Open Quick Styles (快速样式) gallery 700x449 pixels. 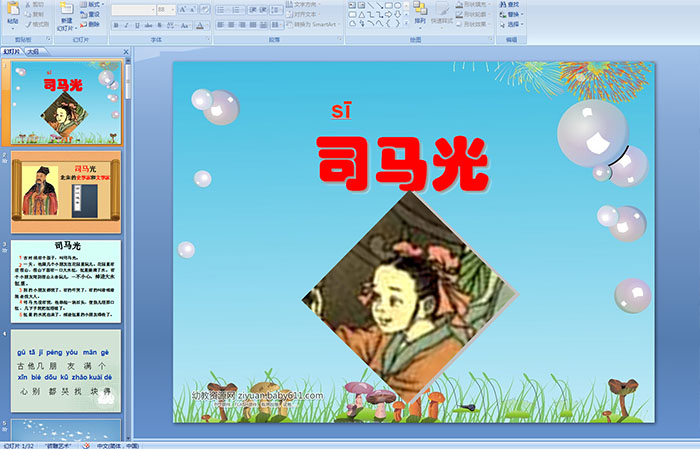click(x=442, y=13)
